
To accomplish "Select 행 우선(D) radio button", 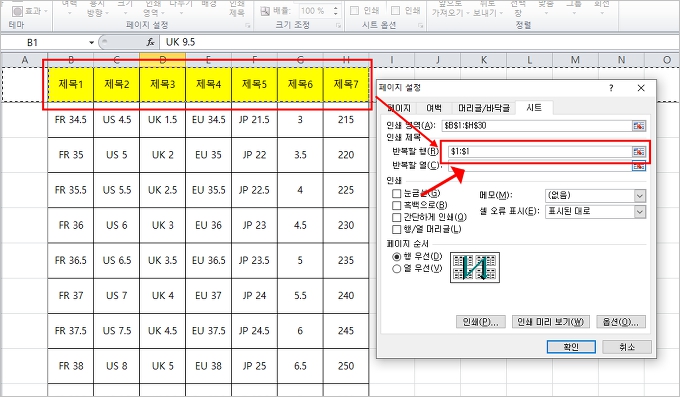I will coord(396,256).
